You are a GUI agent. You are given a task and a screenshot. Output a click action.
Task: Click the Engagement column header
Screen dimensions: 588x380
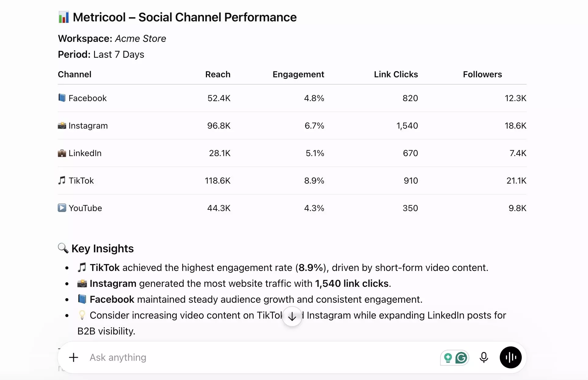pyautogui.click(x=298, y=74)
